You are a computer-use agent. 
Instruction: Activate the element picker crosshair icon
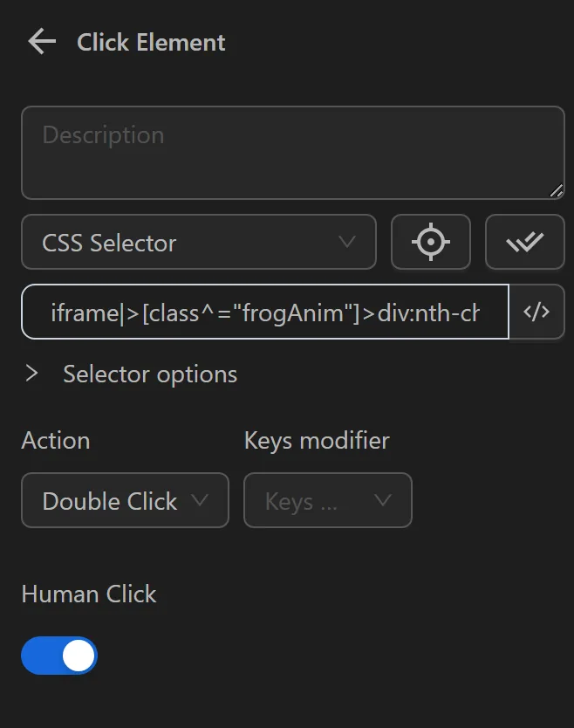click(430, 243)
